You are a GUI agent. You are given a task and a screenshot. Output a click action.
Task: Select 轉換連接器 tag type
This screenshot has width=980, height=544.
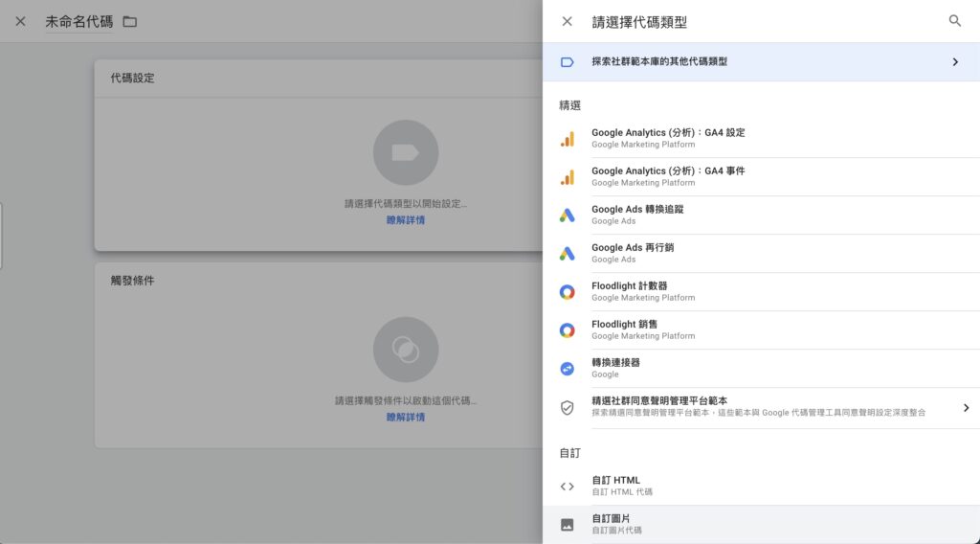click(x=761, y=368)
